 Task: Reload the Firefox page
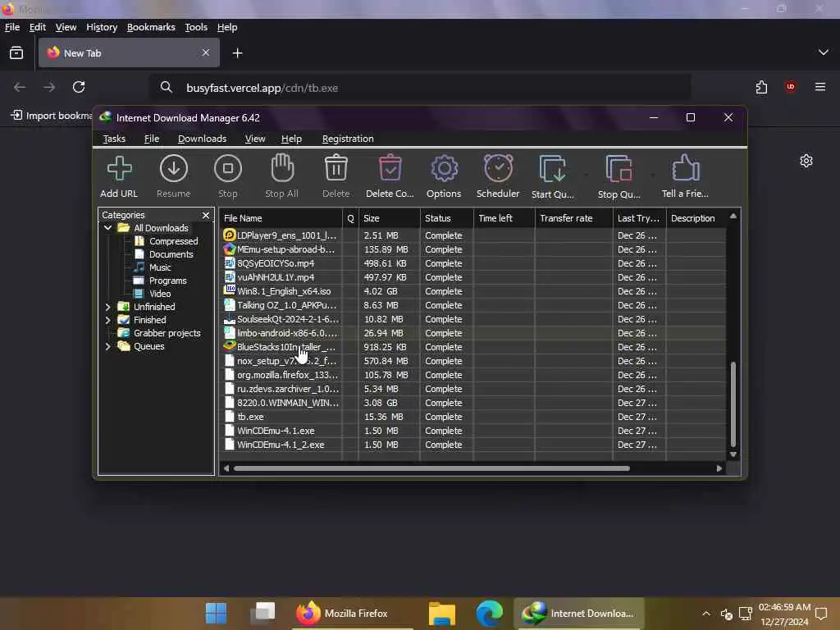pos(79,87)
